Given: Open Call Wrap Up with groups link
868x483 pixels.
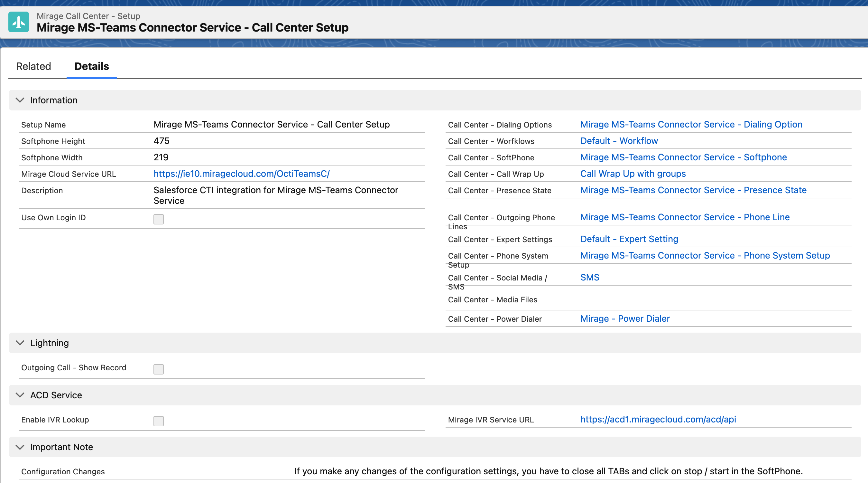Looking at the screenshot, I should (x=633, y=174).
